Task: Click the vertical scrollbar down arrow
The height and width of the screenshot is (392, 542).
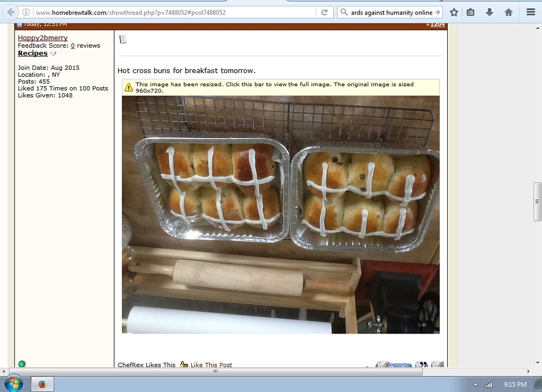Action: pyautogui.click(x=538, y=363)
